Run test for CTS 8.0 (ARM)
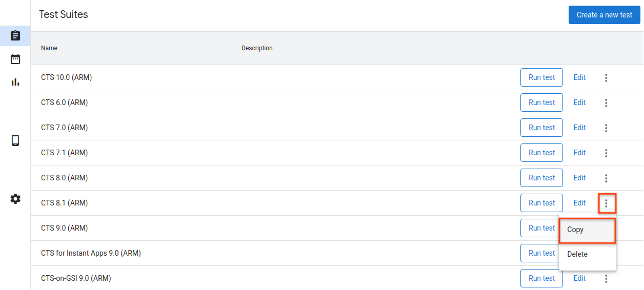 click(541, 178)
